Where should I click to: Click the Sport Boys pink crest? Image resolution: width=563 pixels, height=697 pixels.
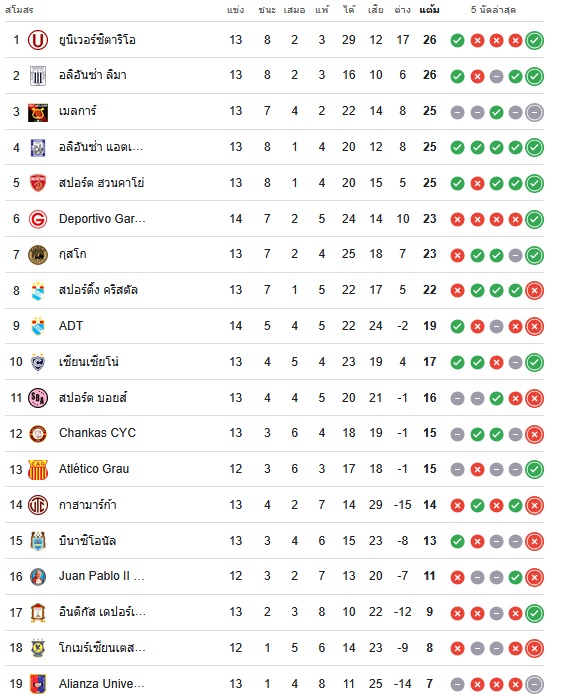click(38, 398)
